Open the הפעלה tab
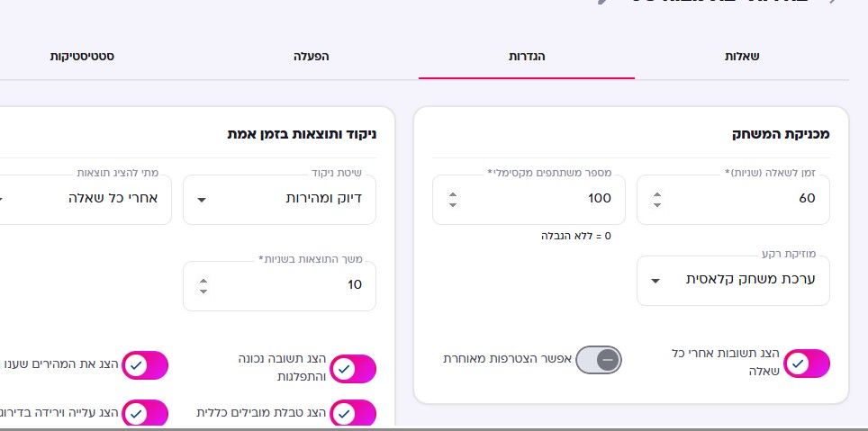 point(312,57)
